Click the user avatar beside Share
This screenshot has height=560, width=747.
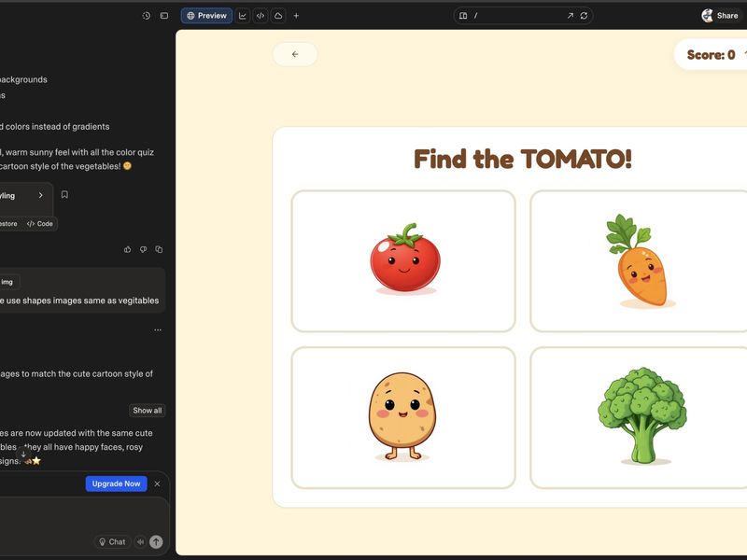708,16
